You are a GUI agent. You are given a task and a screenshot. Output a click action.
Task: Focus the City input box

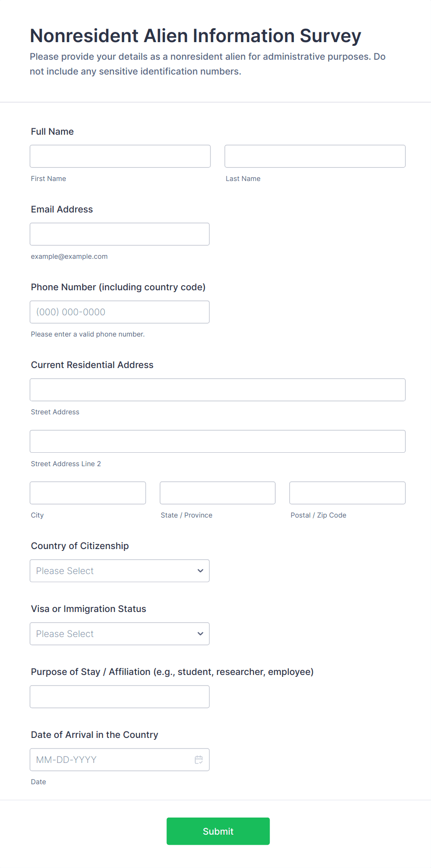tap(88, 493)
